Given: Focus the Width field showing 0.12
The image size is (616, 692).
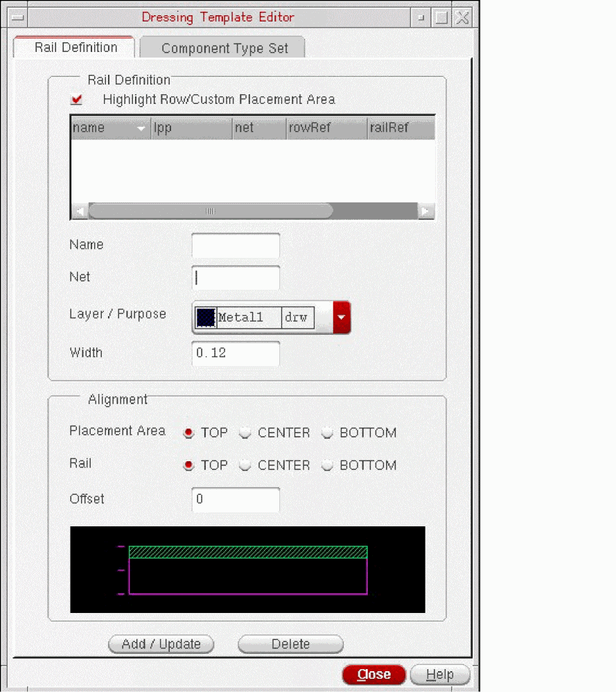Looking at the screenshot, I should coord(236,354).
